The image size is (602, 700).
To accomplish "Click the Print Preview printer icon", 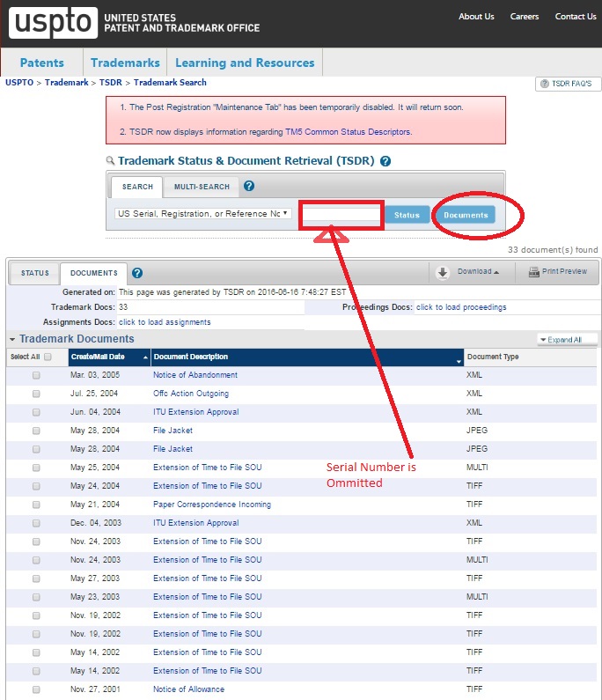I will [533, 272].
